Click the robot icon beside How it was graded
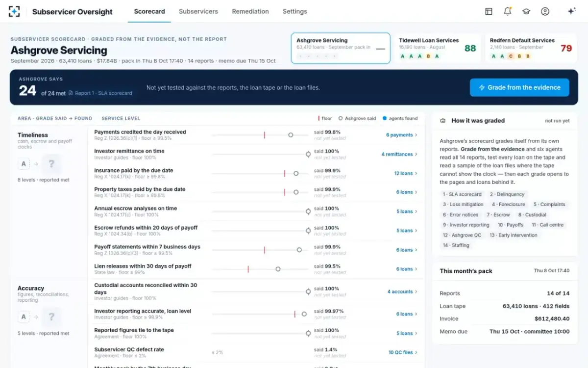The width and height of the screenshot is (588, 368). (x=443, y=121)
